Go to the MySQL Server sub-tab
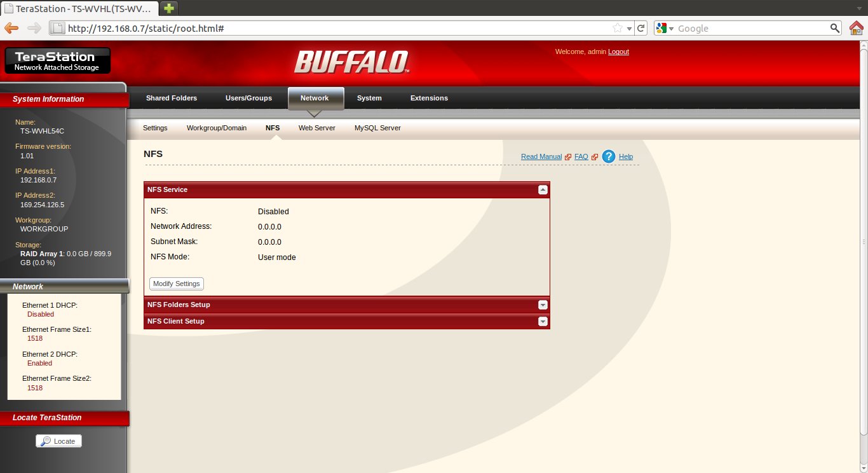This screenshot has height=473, width=868. [x=377, y=128]
